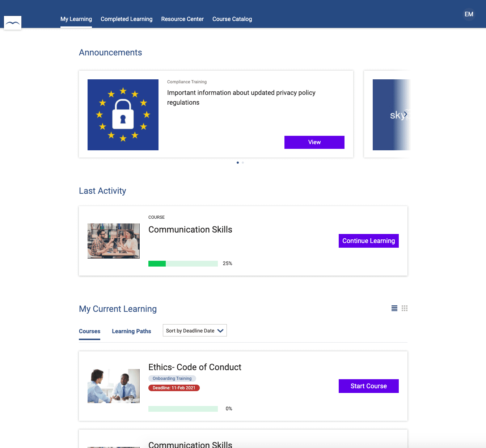Viewport: 486px width, 448px height.
Task: Open the Course Catalog page
Action: point(232,19)
